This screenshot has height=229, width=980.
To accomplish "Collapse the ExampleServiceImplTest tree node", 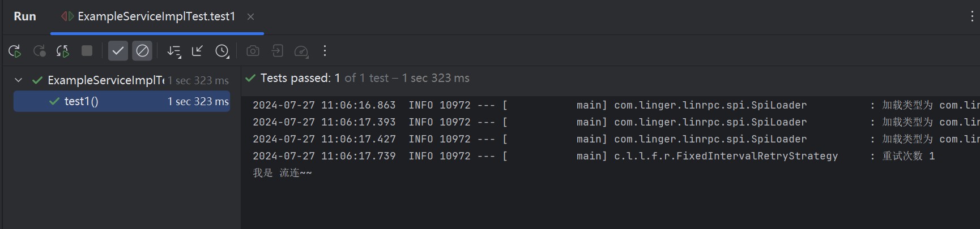I will 18,80.
